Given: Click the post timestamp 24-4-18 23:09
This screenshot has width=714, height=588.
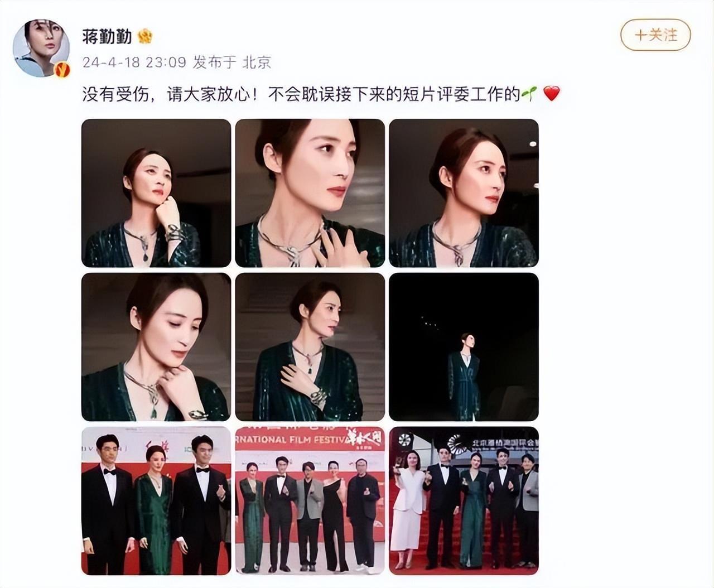Looking at the screenshot, I should click(x=134, y=62).
